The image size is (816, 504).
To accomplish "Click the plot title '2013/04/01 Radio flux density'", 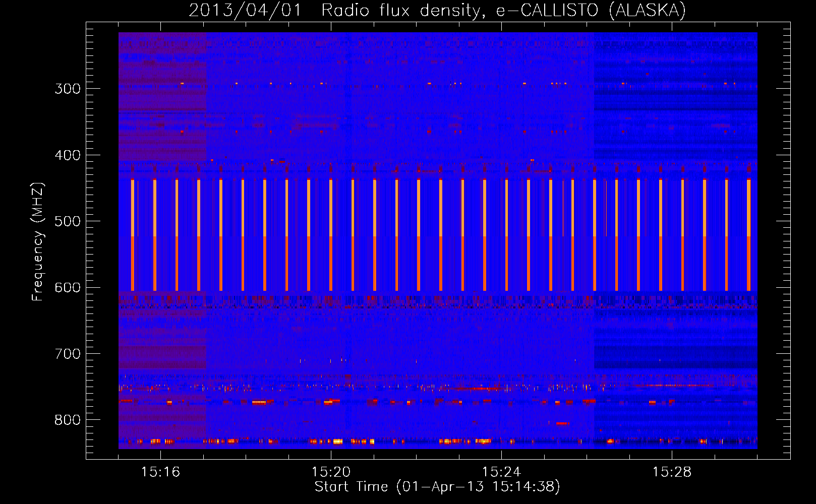I will coord(337,11).
